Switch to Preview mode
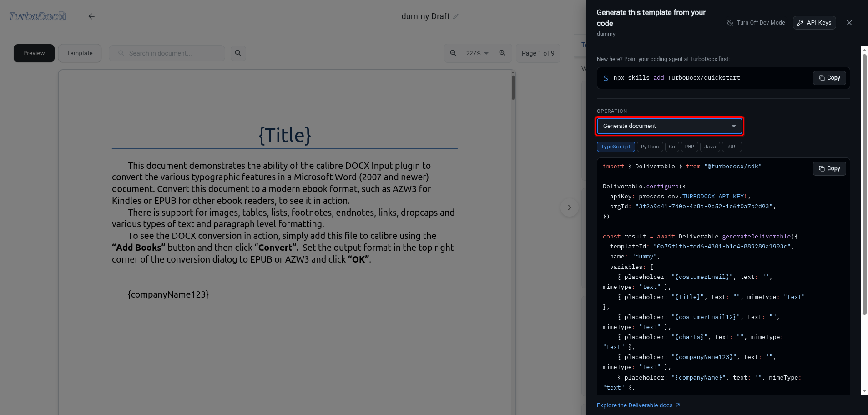Viewport: 868px width, 415px height. pos(34,53)
